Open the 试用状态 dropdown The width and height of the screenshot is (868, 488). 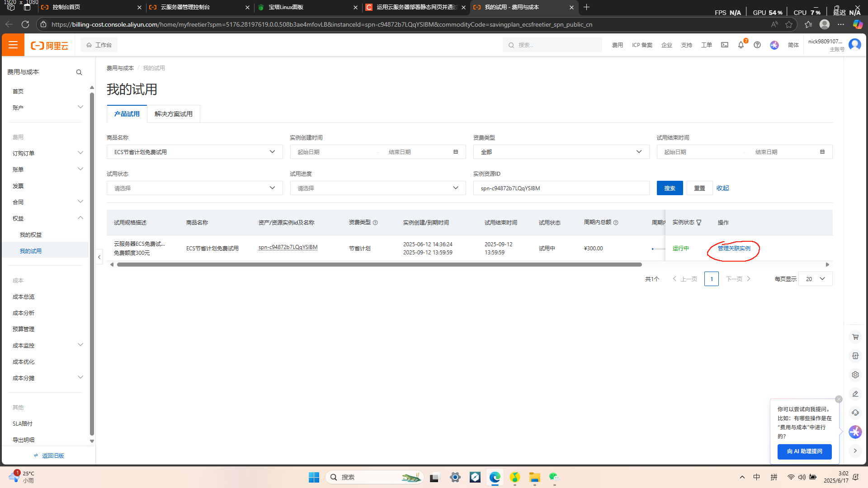195,188
